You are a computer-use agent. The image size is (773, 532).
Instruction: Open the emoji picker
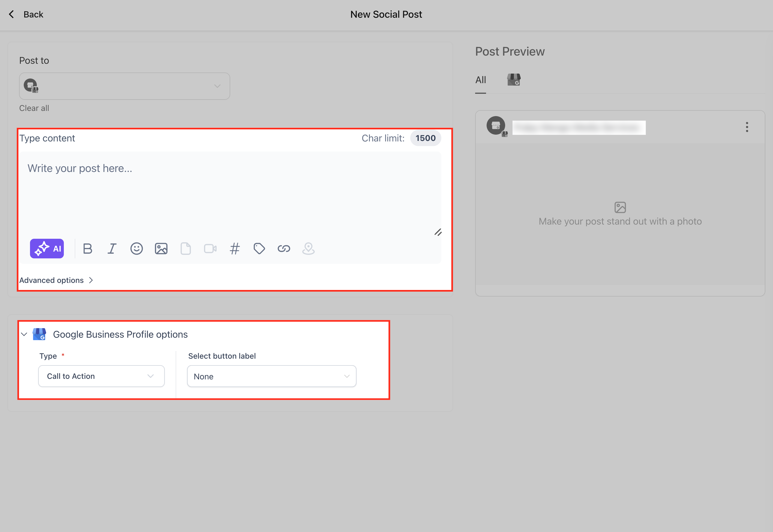136,249
